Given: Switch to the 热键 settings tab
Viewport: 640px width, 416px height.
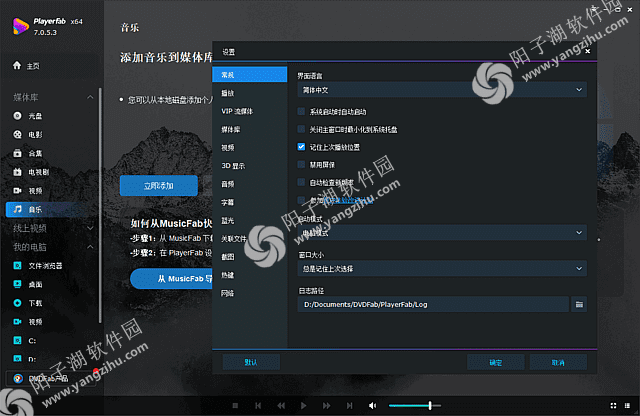Looking at the screenshot, I should pyautogui.click(x=250, y=275).
